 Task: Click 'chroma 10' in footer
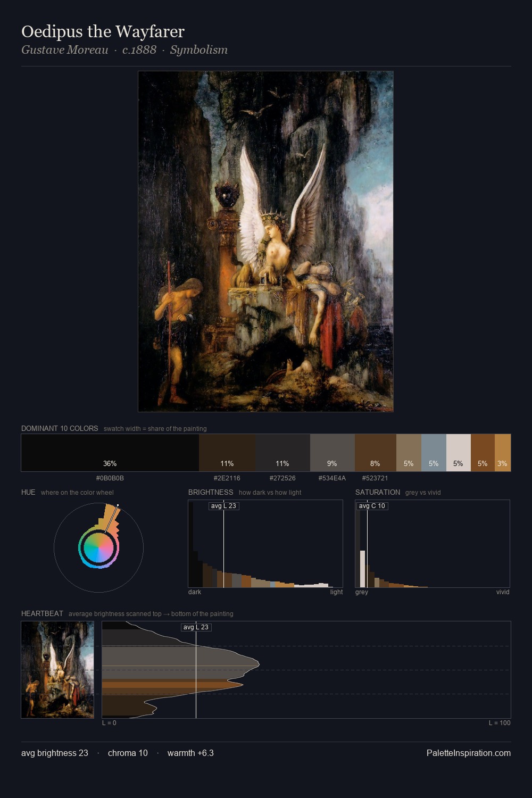pos(128,753)
